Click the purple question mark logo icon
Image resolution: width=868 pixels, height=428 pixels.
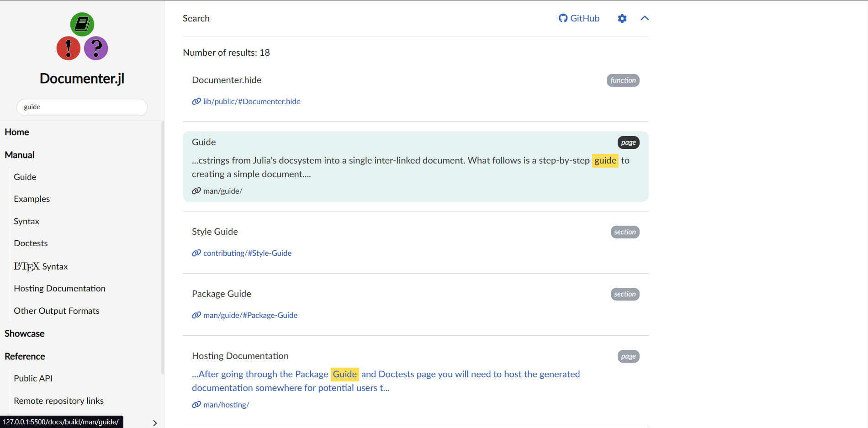click(x=96, y=48)
